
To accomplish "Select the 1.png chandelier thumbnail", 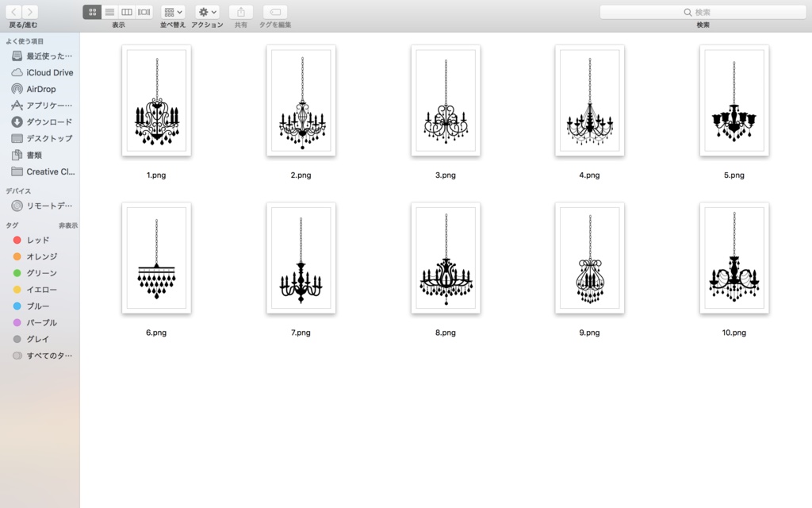I will pos(156,101).
